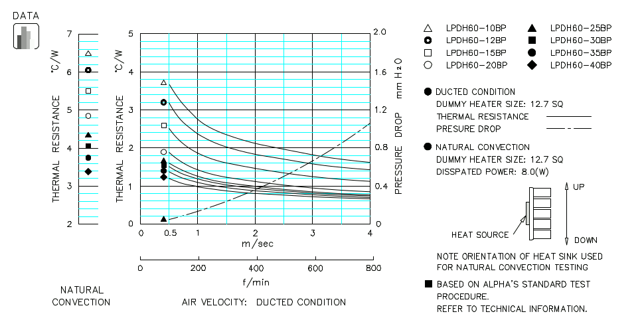Click the DATA heading
The image size is (644, 322).
pos(26,16)
